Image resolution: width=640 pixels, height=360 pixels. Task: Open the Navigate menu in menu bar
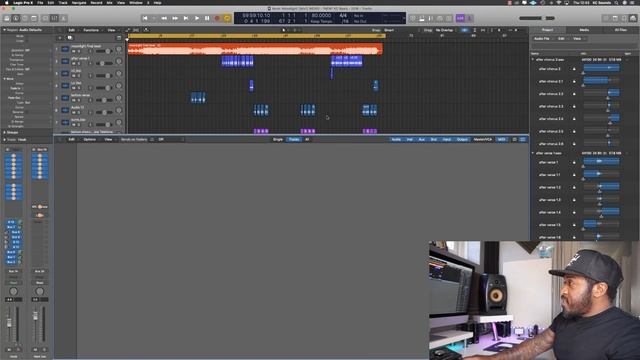click(79, 2)
